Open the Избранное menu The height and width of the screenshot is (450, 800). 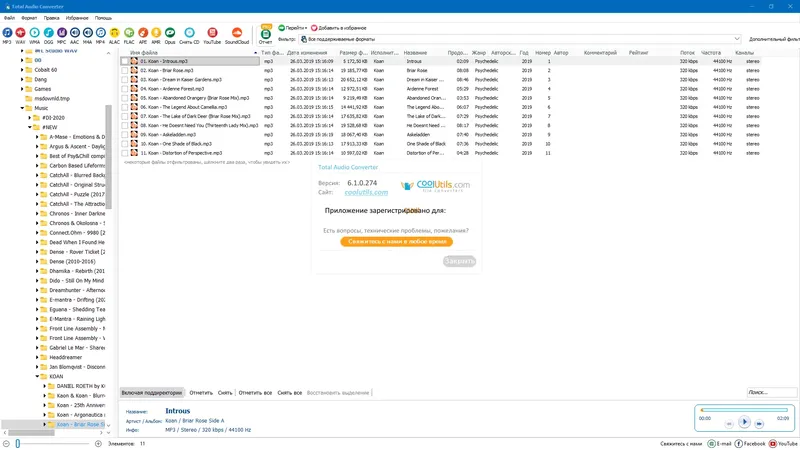click(x=77, y=18)
